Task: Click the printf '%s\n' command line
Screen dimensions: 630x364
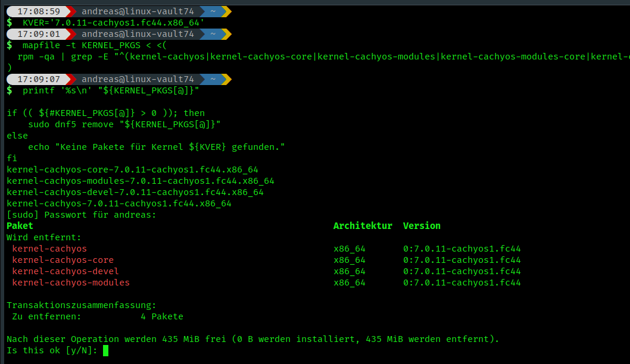Action: click(x=111, y=90)
